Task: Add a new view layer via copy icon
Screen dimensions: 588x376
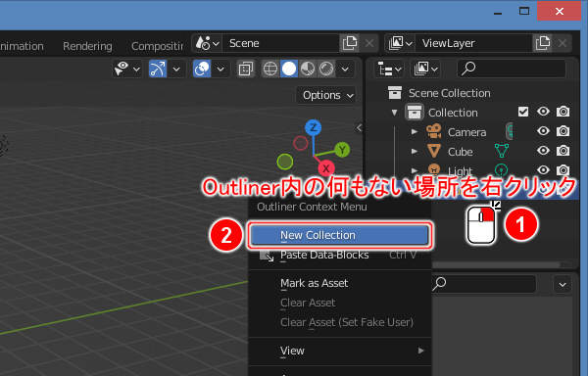Action: coord(542,43)
